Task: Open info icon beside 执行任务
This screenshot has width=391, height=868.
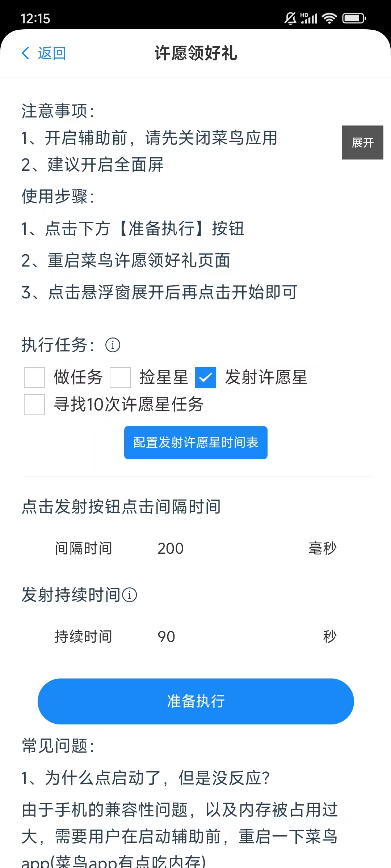Action: point(113,345)
